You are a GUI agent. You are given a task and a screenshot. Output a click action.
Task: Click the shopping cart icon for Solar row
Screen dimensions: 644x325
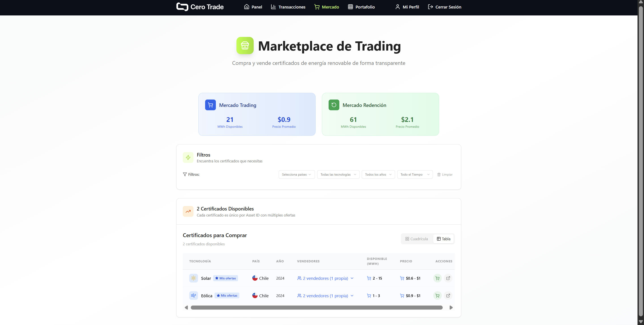point(437,278)
